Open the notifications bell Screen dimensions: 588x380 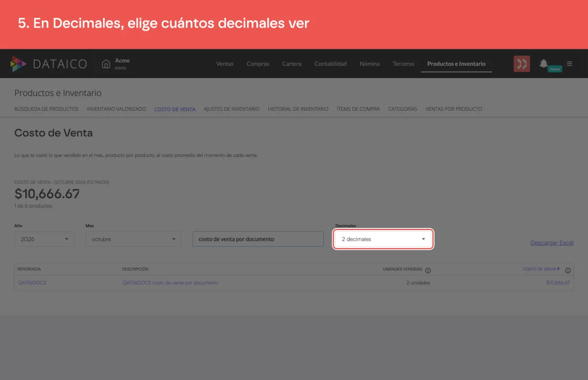543,63
